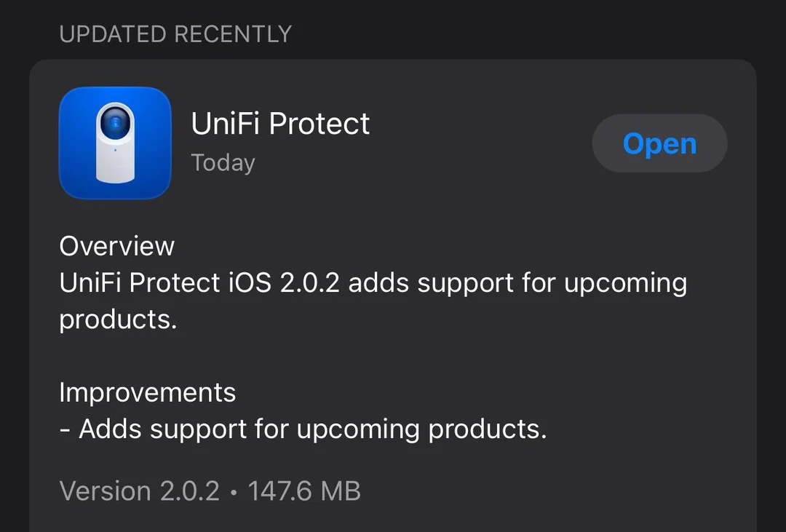Click the Improvements heading
786x532 pixels.
point(147,392)
